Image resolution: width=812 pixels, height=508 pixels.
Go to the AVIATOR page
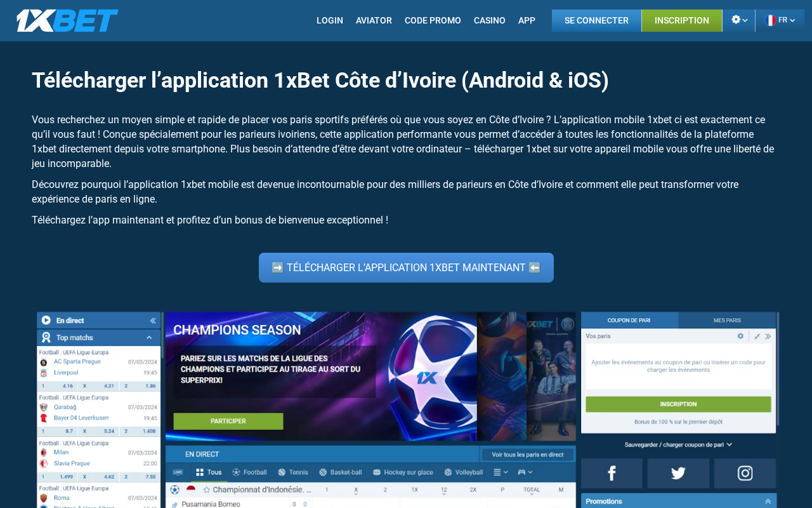click(x=374, y=20)
